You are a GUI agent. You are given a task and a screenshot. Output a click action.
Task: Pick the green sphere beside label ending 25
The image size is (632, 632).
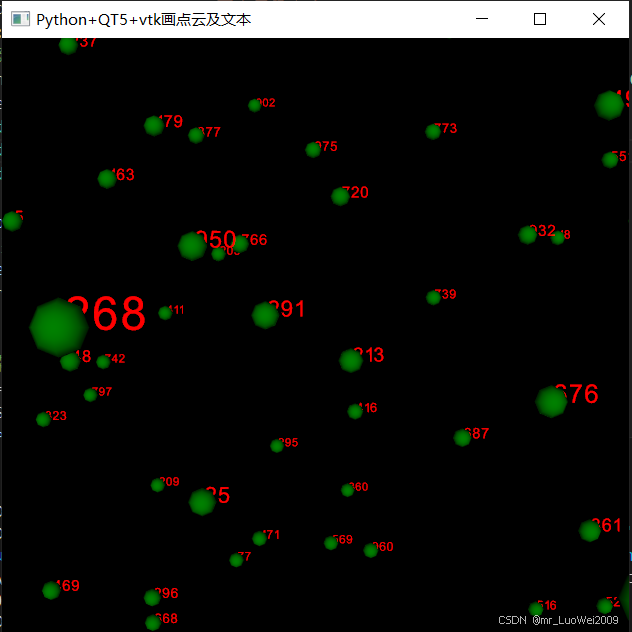(x=202, y=502)
